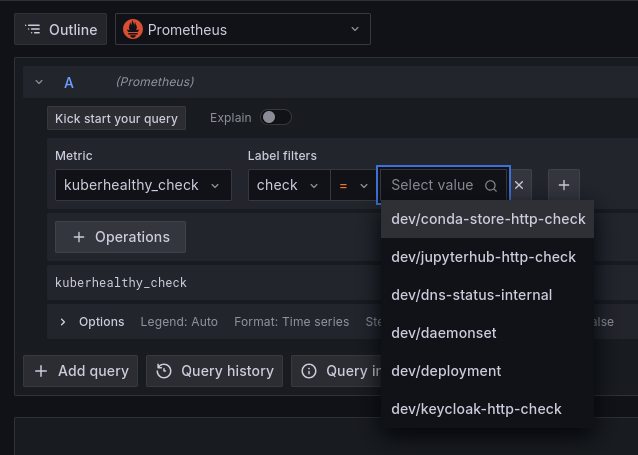Open the Outline panel

60,29
